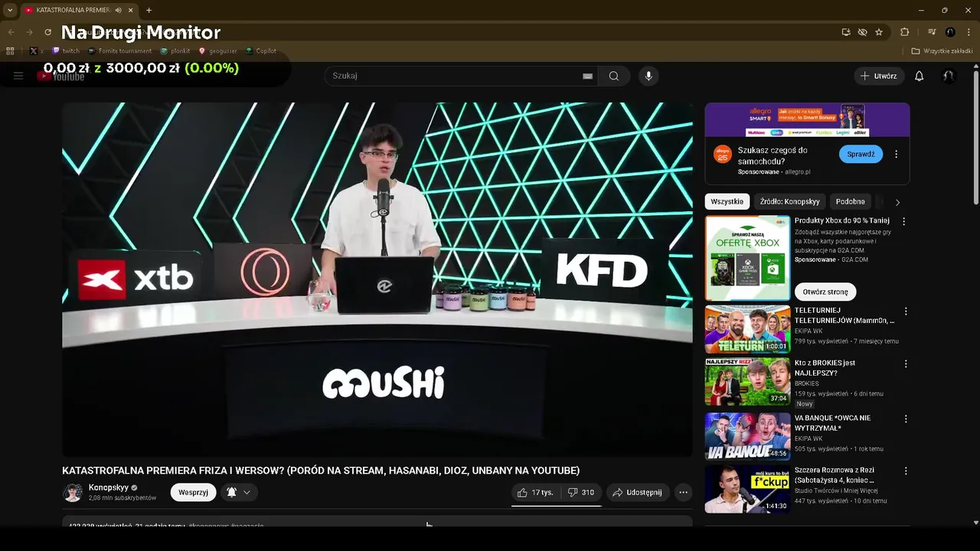
Task: Select the Wszystkie filter chip
Action: (x=727, y=201)
